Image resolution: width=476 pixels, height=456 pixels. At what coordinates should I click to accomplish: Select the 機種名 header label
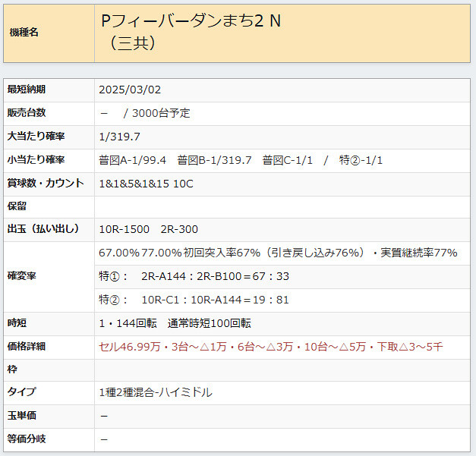pos(24,32)
